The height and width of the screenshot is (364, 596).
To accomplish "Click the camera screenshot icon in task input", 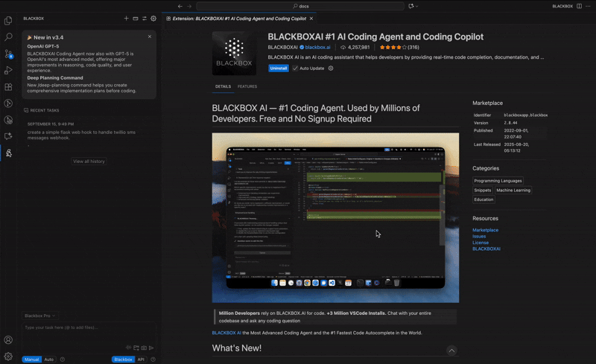I will coord(144,348).
